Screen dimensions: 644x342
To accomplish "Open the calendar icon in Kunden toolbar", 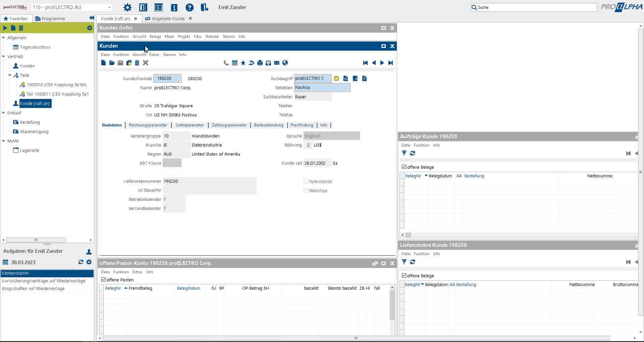I will (235, 63).
